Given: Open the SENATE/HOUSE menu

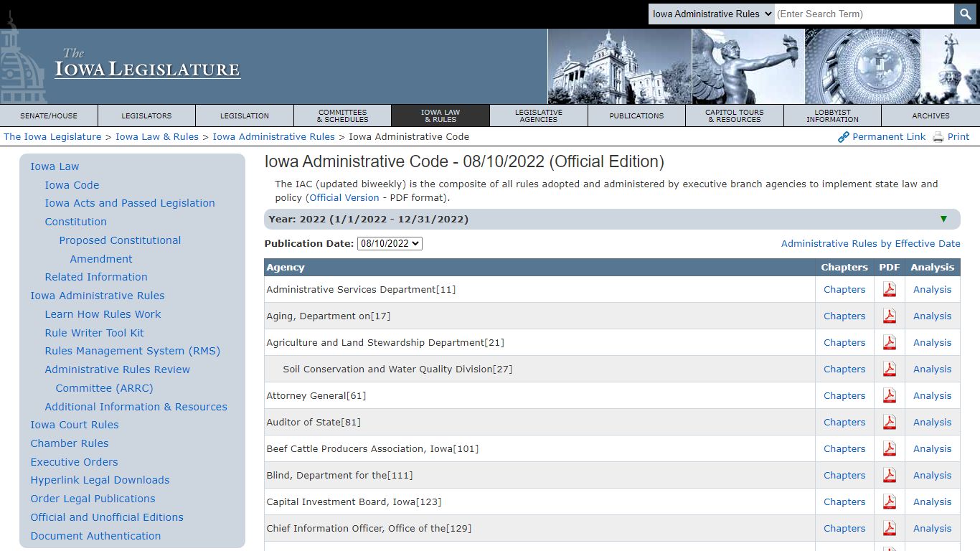Looking at the screenshot, I should point(49,116).
